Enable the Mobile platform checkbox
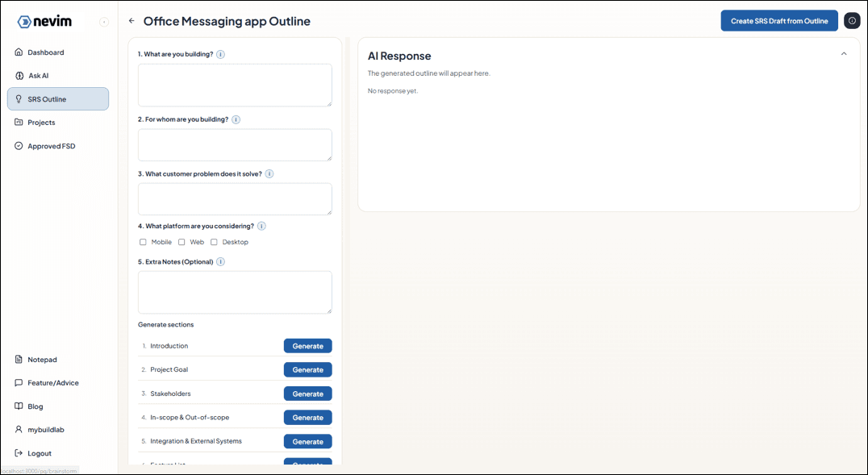Image resolution: width=868 pixels, height=475 pixels. point(143,242)
